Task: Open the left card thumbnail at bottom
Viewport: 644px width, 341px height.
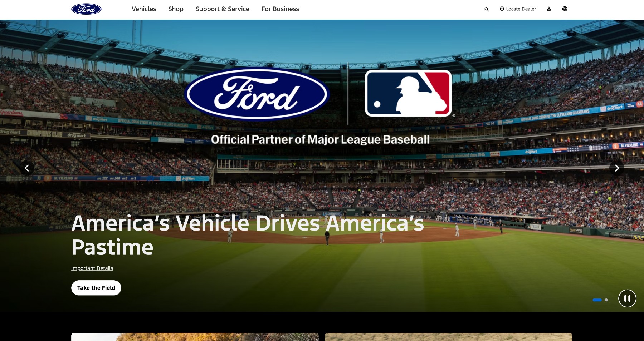Action: tap(195, 337)
